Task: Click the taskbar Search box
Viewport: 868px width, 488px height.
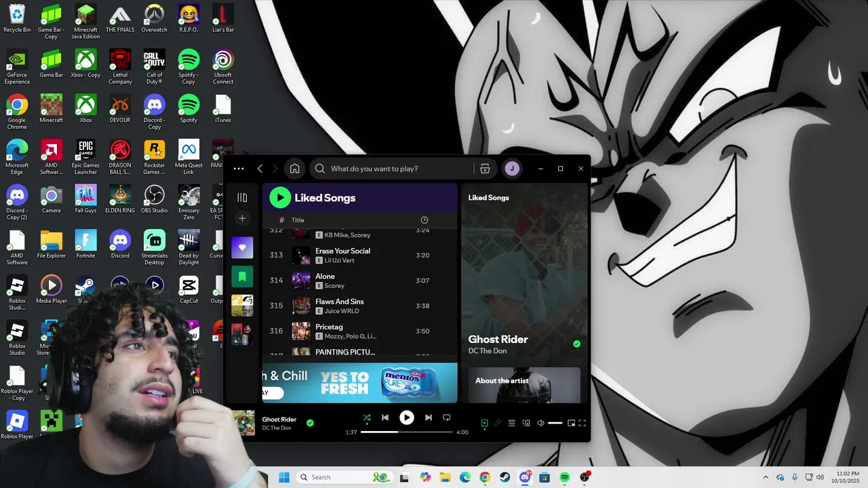Action: [x=344, y=477]
